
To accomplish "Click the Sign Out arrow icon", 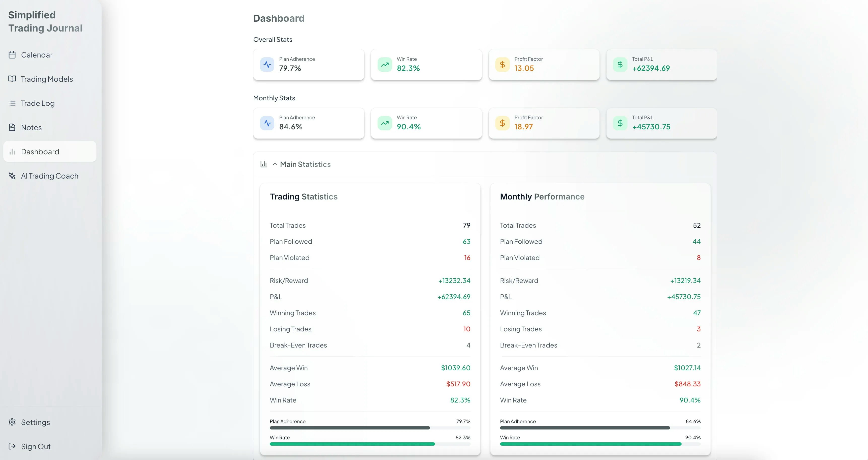I will click(x=12, y=446).
